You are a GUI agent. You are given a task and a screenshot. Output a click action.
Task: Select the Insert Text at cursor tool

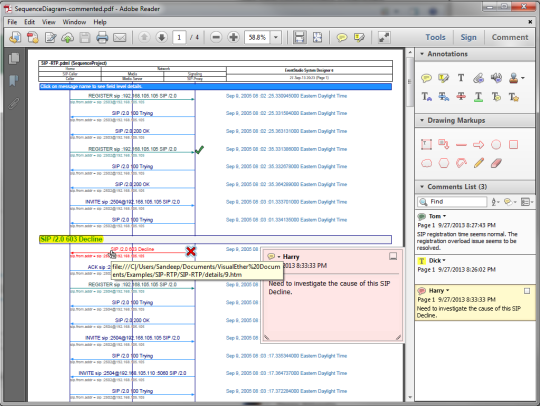point(427,97)
